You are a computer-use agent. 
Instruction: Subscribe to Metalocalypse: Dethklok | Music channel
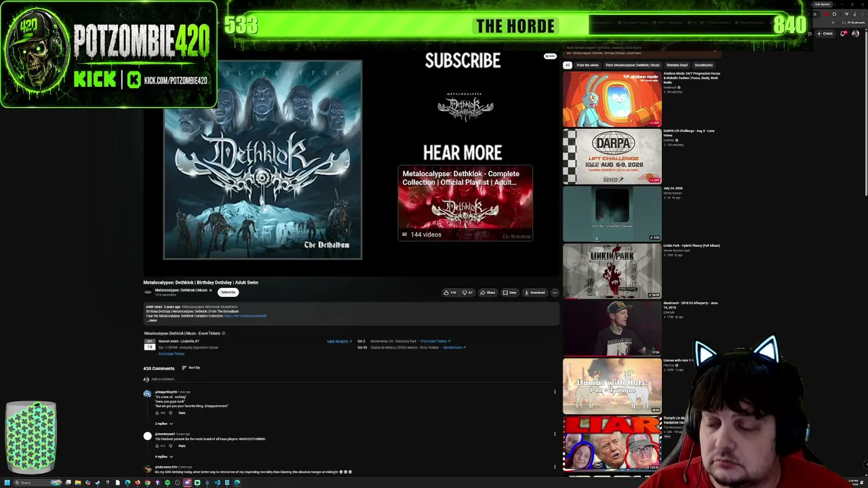[228, 292]
